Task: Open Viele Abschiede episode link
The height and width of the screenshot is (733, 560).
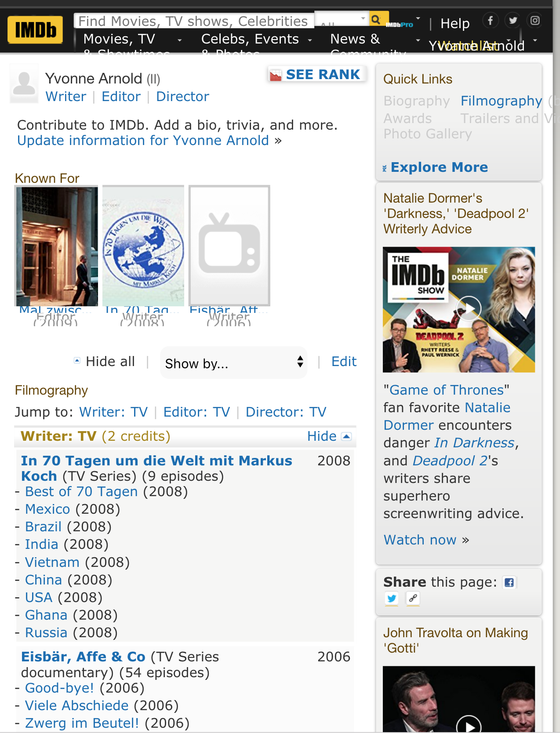Action: [x=76, y=706]
